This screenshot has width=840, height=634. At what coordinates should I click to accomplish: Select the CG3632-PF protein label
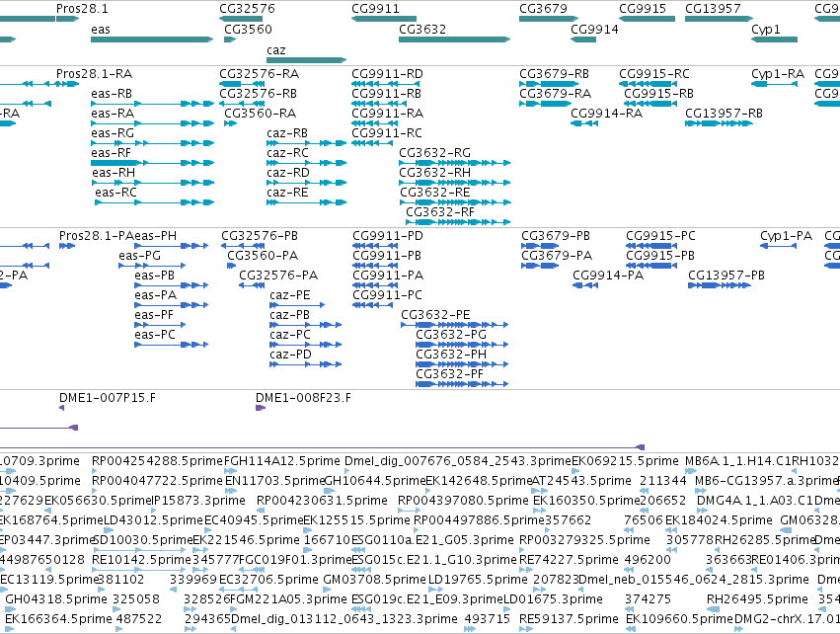point(449,374)
